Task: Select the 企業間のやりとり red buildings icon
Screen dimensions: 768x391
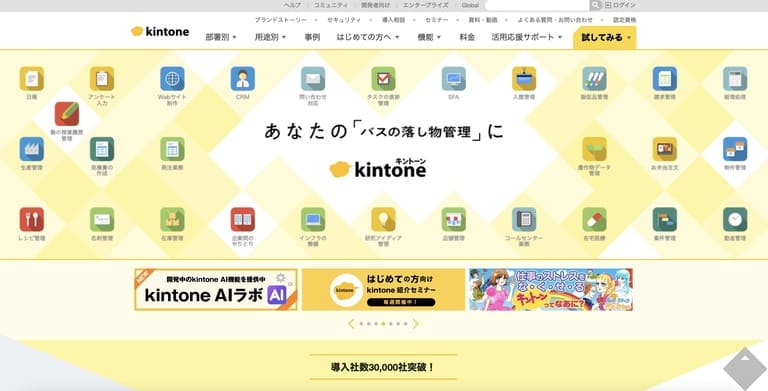Action: (x=243, y=220)
